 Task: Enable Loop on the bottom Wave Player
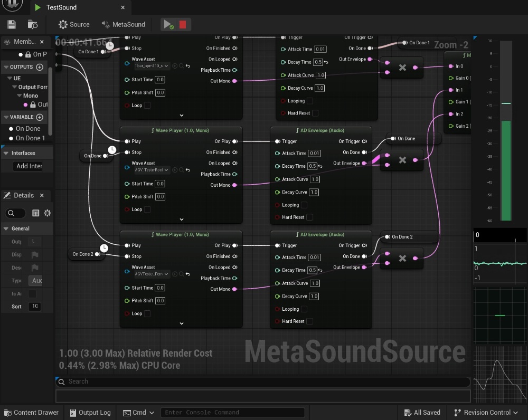tap(147, 313)
